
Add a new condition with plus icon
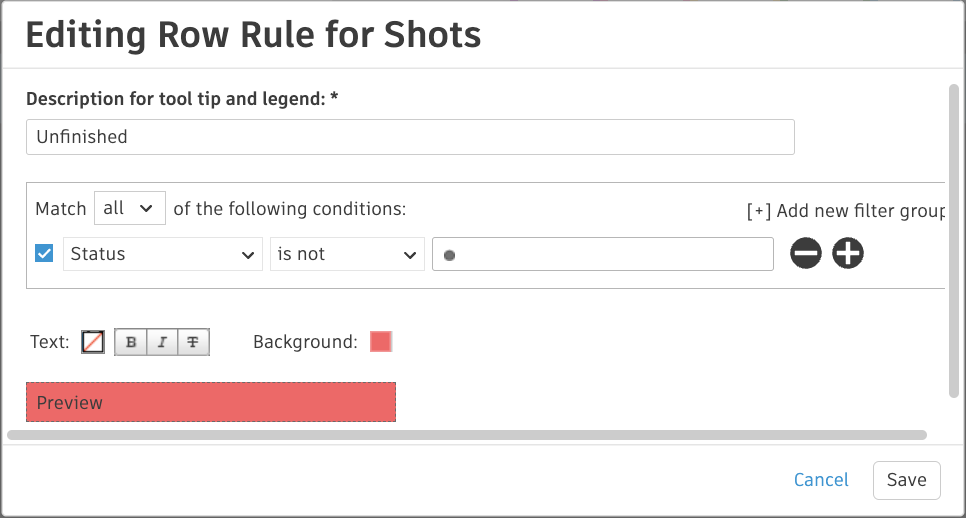(848, 254)
